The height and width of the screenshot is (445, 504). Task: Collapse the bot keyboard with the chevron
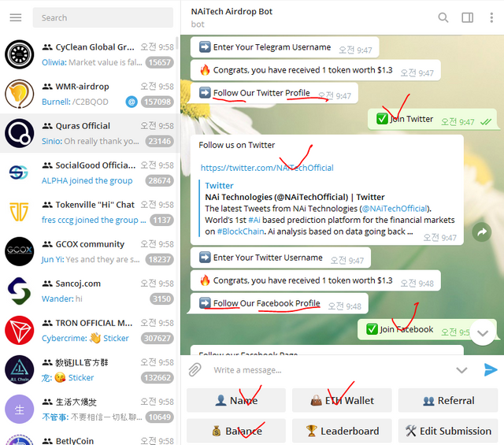461,370
